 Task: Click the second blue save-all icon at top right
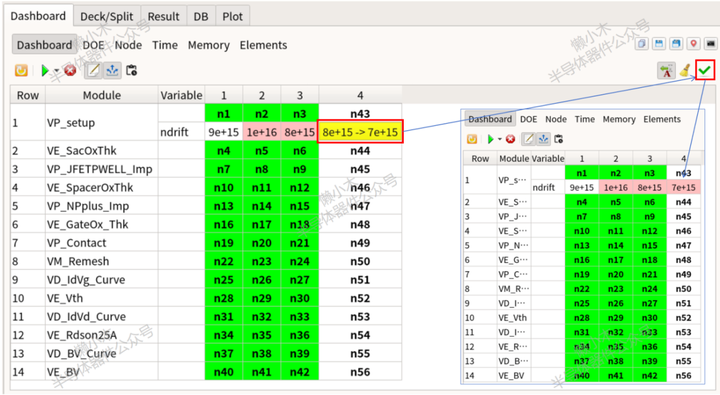[x=676, y=44]
